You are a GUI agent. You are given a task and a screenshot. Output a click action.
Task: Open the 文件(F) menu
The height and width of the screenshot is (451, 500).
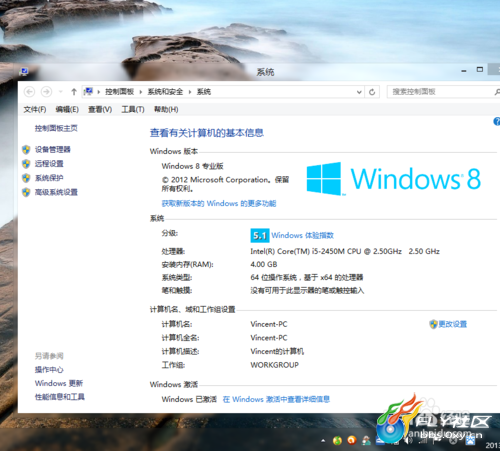click(x=35, y=109)
